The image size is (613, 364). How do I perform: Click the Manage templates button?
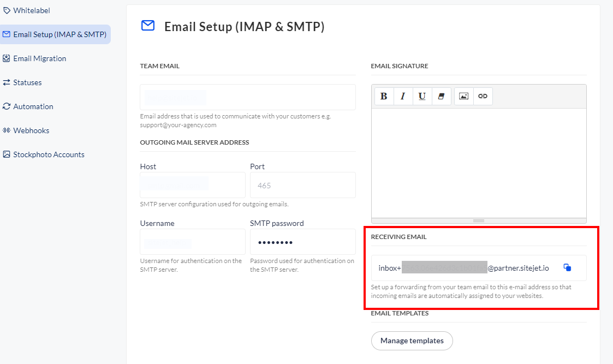click(x=412, y=341)
